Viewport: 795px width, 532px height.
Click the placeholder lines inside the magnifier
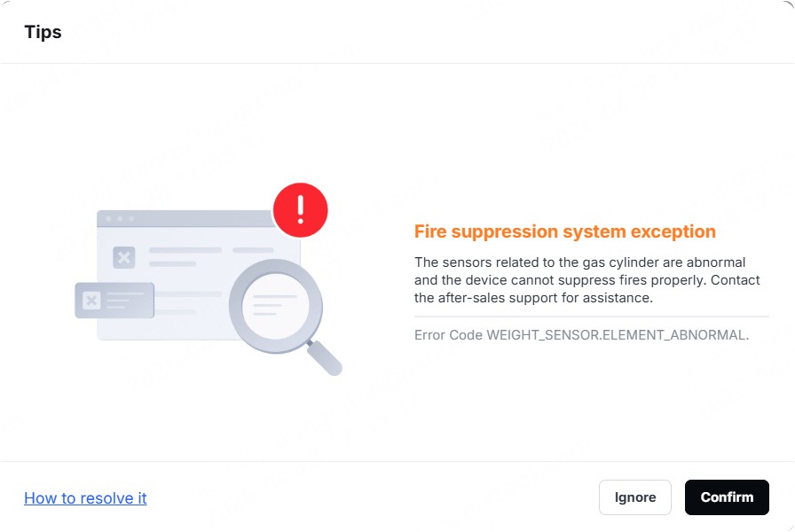[274, 305]
